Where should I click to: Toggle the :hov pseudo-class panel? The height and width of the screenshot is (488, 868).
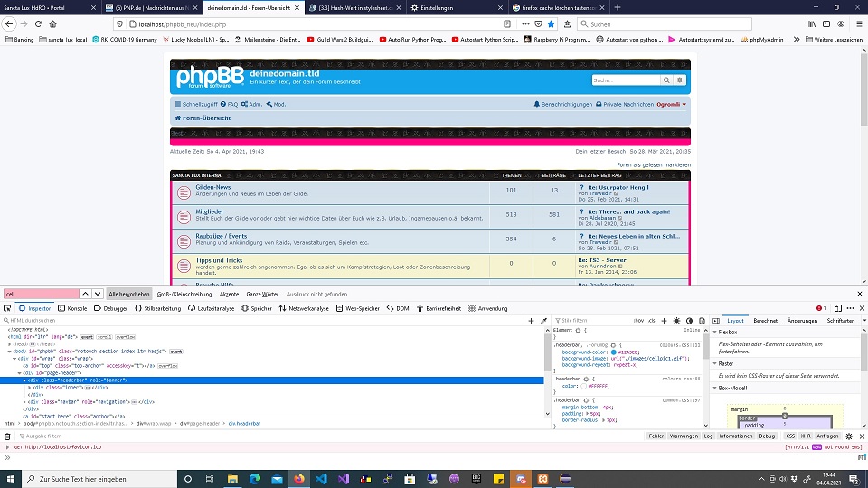point(638,321)
